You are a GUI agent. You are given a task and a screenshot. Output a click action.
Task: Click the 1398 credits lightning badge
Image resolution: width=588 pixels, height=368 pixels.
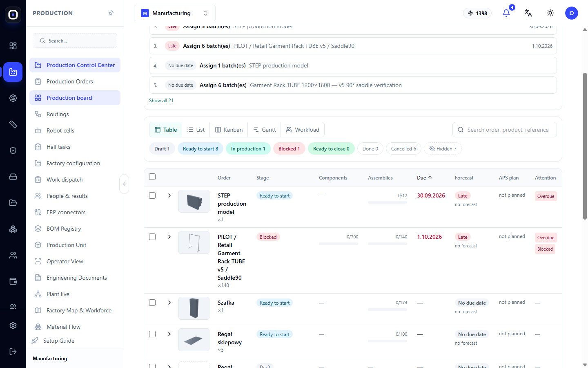tap(477, 13)
